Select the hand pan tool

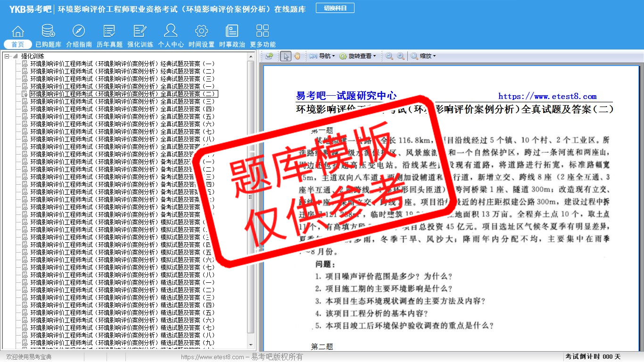click(297, 56)
